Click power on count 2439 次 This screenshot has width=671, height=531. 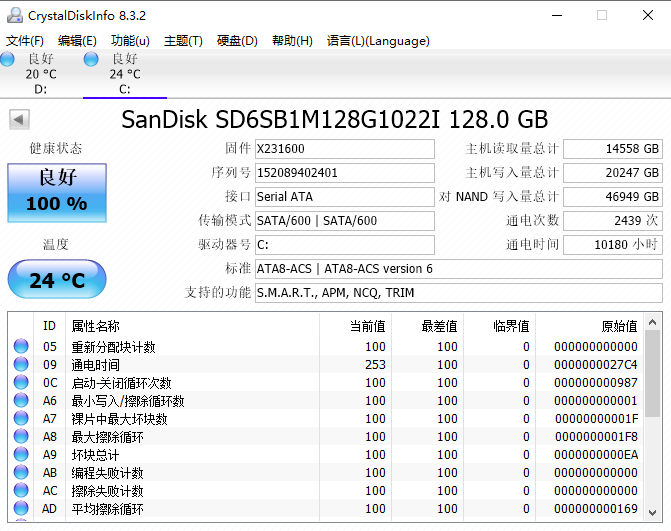coord(613,220)
